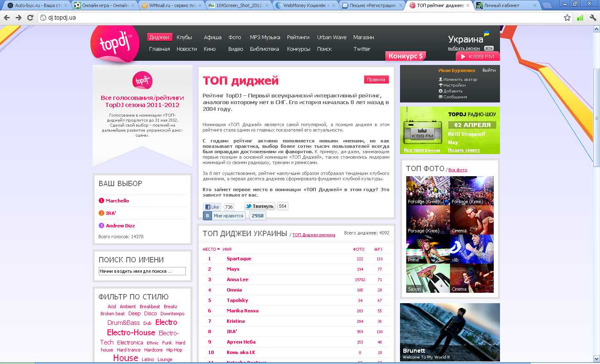Open the Prime photo thumbnail
Screen dimensions: 600x364
pyautogui.click(x=428, y=249)
